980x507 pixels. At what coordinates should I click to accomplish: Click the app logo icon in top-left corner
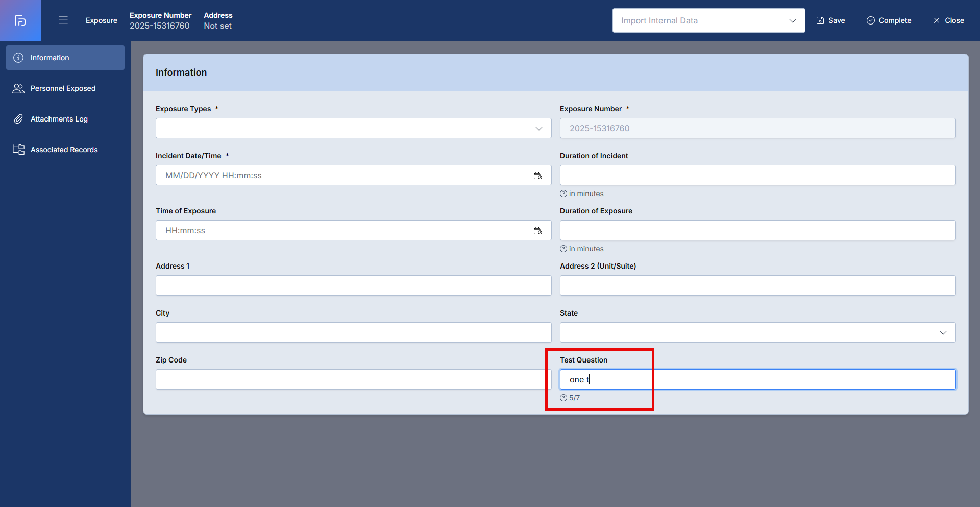pos(20,20)
